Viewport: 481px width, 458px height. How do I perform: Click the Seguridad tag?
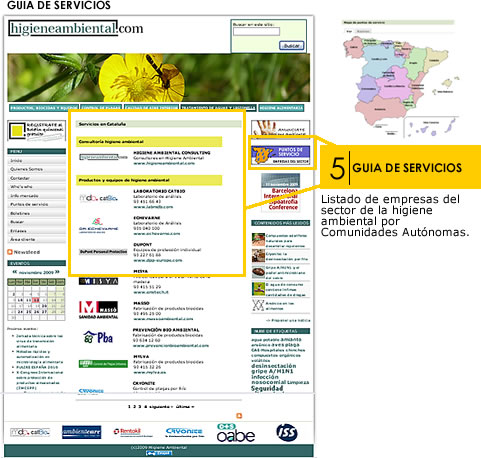[267, 389]
